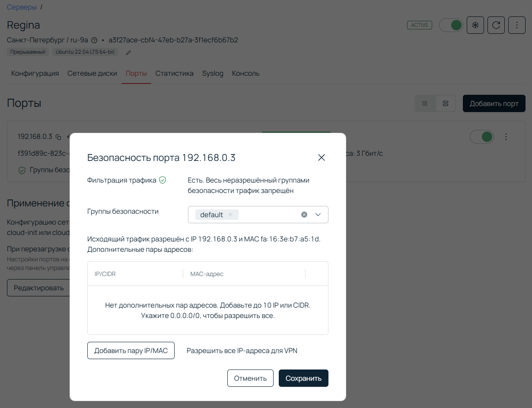The height and width of the screenshot is (408, 532).
Task: Switch to the Статистика tab
Action: pyautogui.click(x=174, y=73)
